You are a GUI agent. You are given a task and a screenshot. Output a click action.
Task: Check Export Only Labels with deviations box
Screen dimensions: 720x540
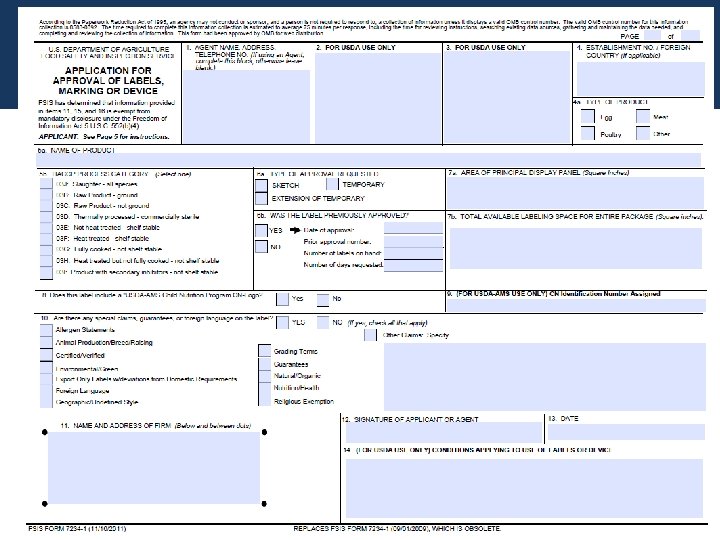pos(46,379)
